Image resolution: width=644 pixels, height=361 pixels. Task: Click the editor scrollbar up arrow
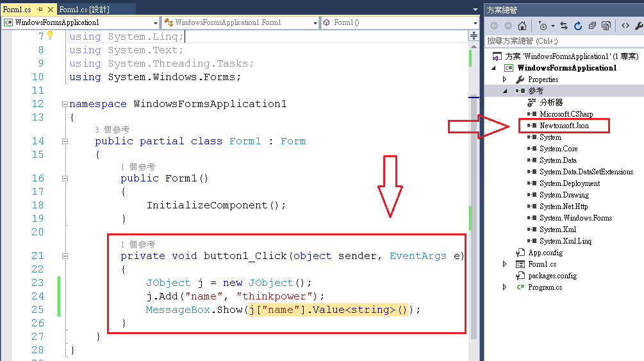474,46
